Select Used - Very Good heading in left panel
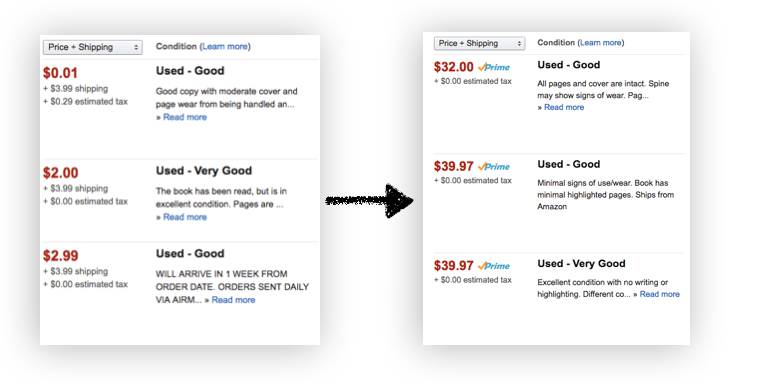This screenshot has width=759, height=389. click(x=204, y=171)
